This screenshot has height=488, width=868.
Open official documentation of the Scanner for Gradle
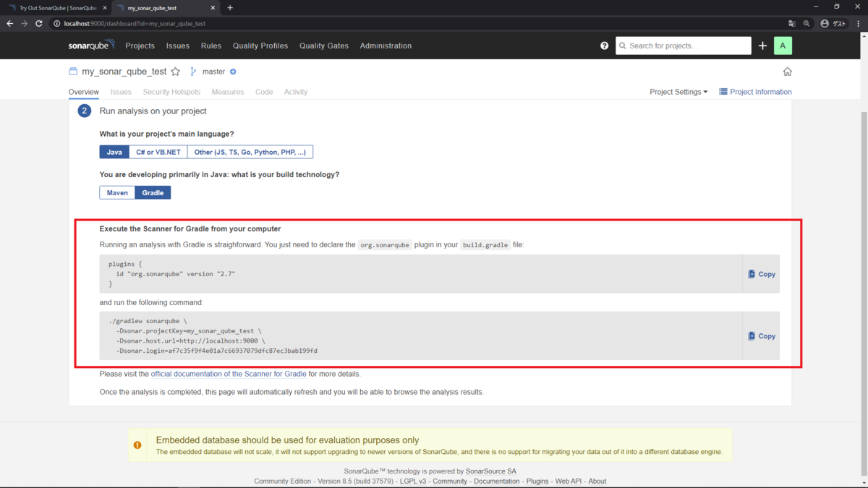(x=229, y=374)
